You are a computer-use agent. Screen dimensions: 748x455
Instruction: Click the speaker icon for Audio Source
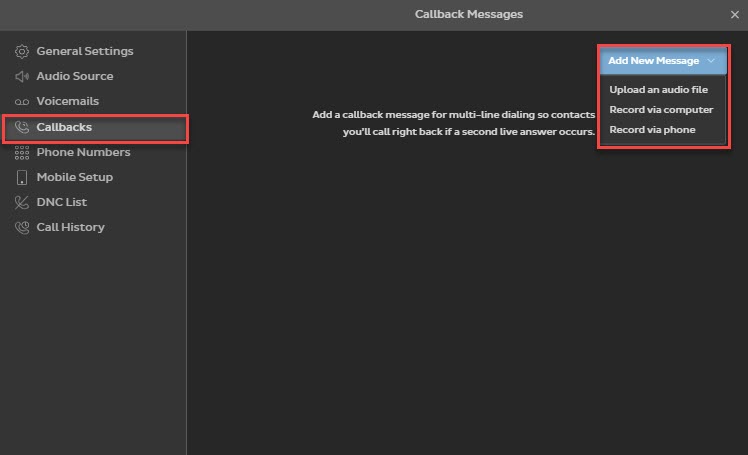click(22, 76)
